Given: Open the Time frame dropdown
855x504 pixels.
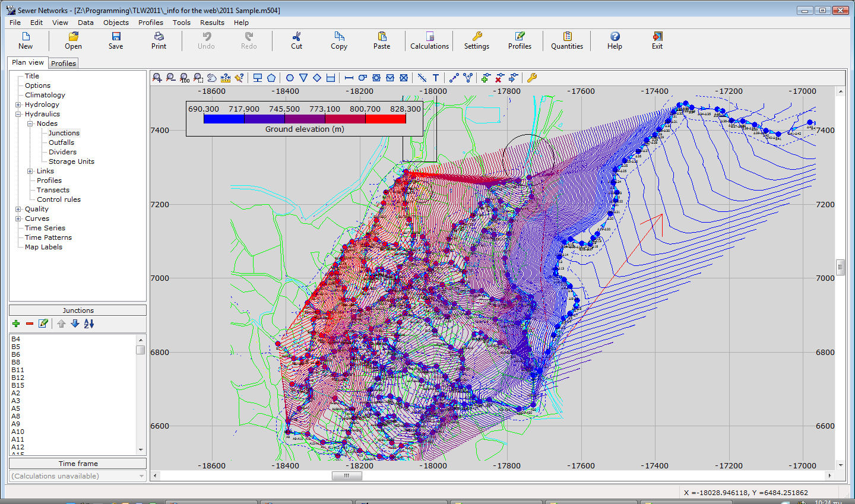Looking at the screenshot, I should coord(141,476).
